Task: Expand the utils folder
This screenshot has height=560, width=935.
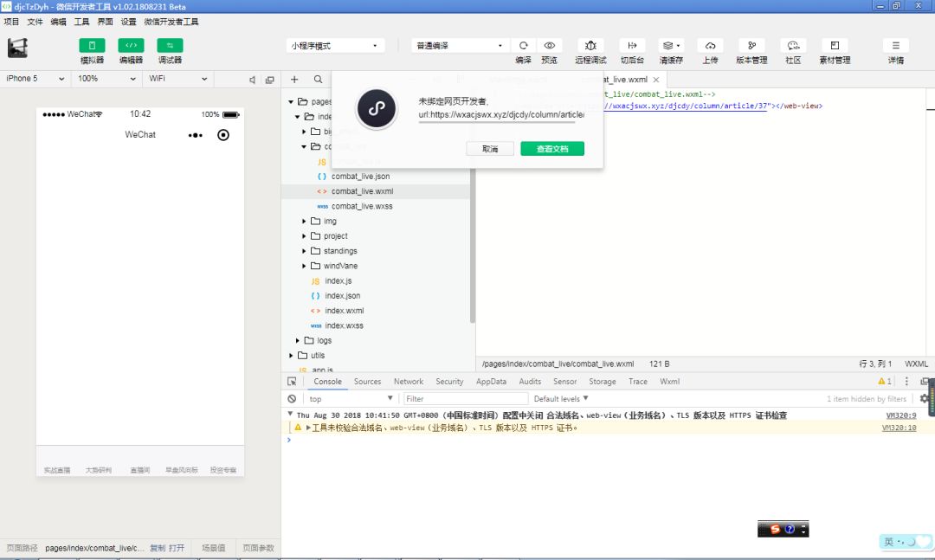Action: point(291,356)
